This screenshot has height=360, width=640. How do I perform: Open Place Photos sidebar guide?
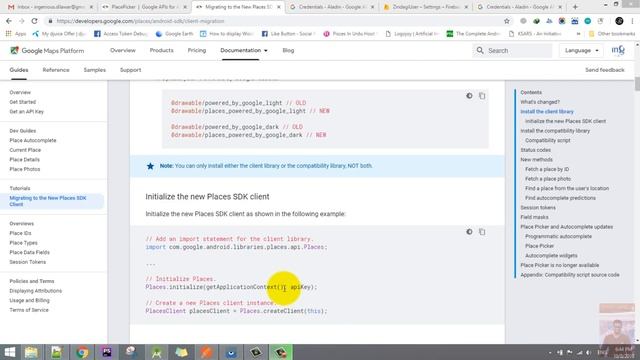(x=24, y=169)
